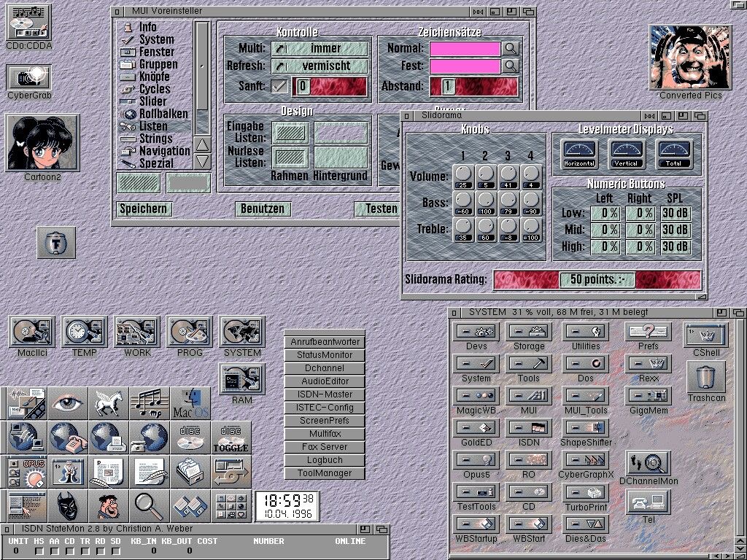747x560 pixels.
Task: Select Listen in the MUI settings list
Action: (153, 126)
